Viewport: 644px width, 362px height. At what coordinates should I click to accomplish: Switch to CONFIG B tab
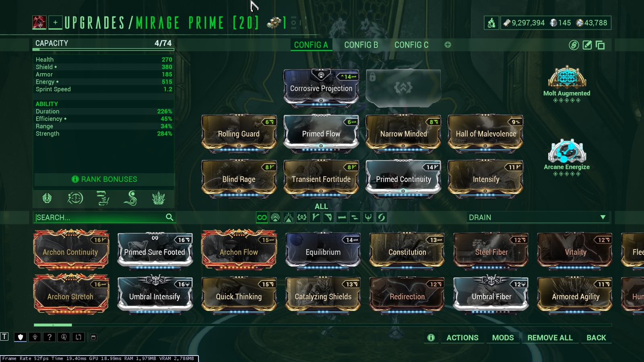[361, 45]
